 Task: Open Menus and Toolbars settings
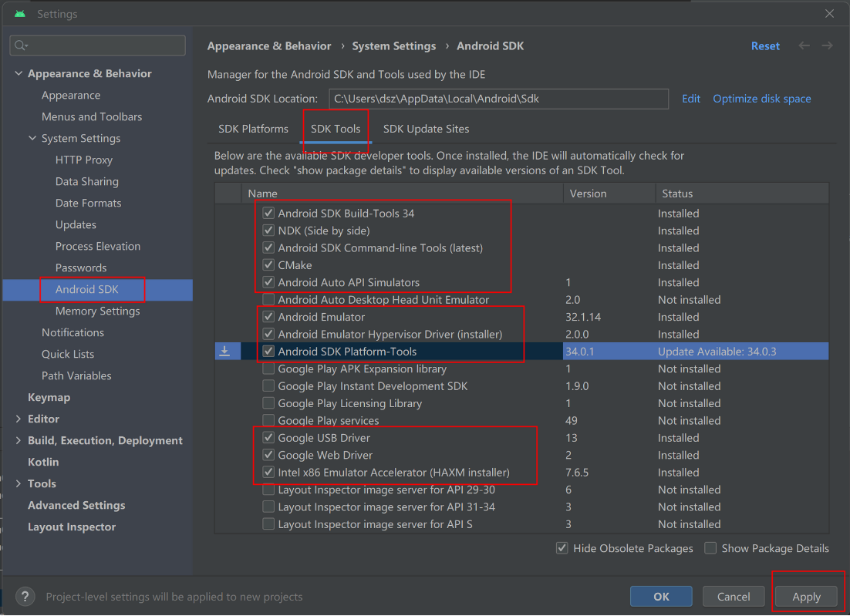click(92, 116)
